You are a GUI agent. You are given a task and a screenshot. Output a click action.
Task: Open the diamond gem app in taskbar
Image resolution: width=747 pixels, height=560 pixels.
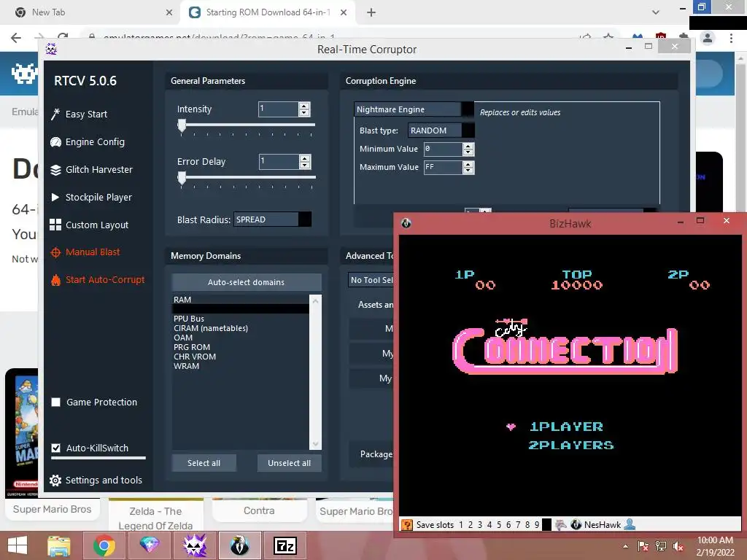click(149, 545)
